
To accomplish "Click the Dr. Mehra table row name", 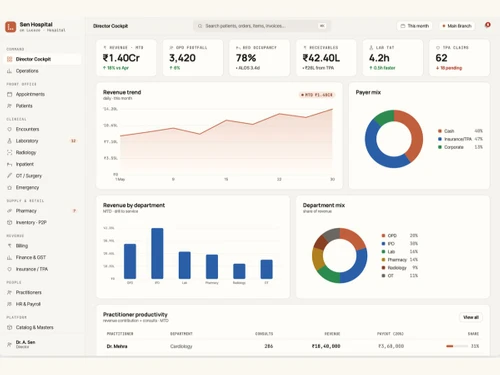I will point(117,346).
